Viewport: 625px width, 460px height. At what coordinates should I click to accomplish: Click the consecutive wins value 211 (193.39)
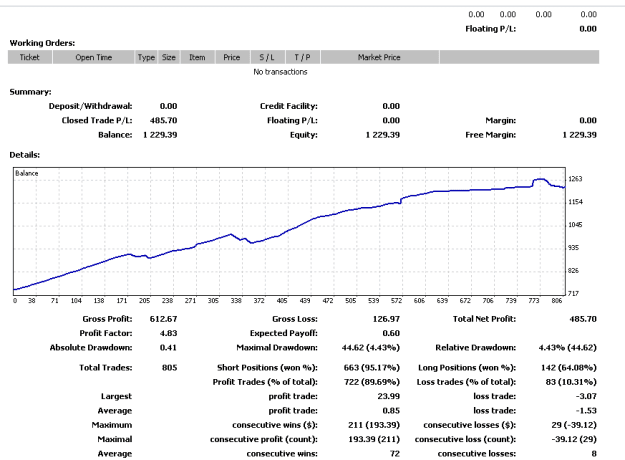tap(374, 425)
